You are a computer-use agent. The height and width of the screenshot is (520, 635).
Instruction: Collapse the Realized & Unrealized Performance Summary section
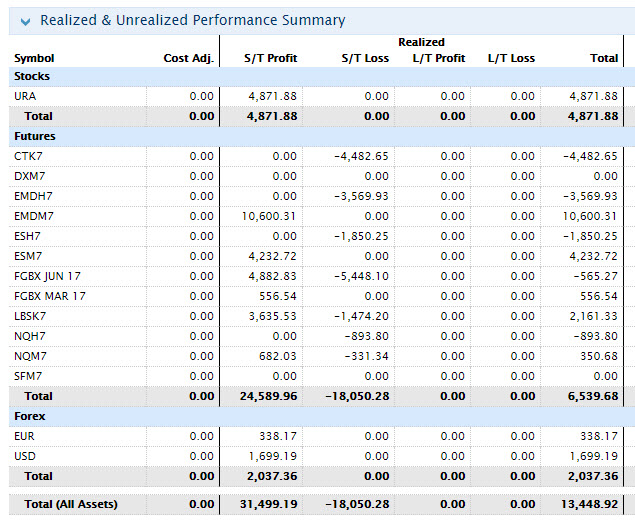(24, 21)
